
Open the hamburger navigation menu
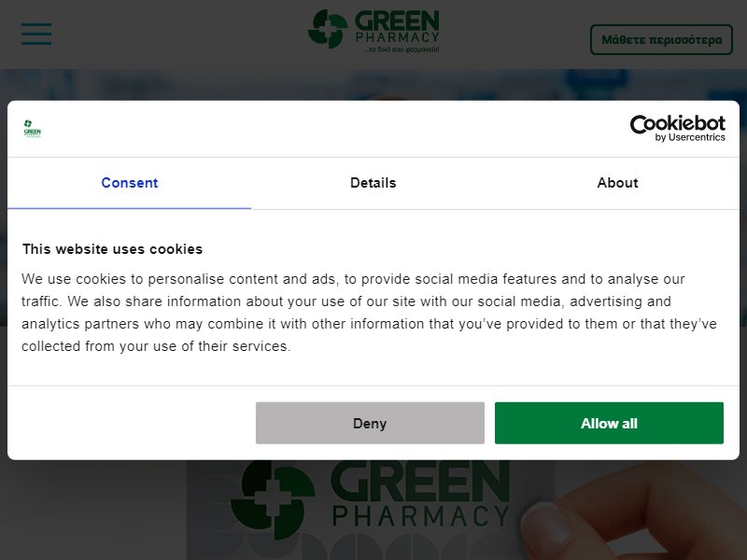[36, 34]
